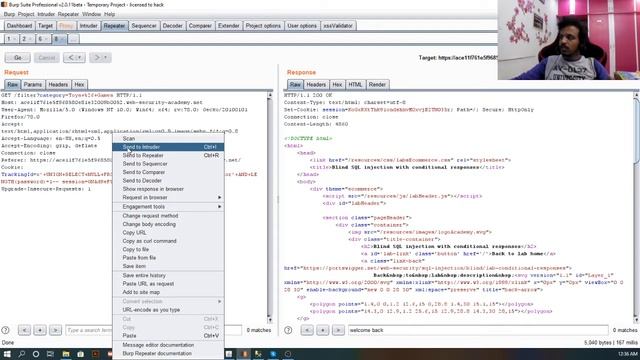Switch to Burp Suite taskbar icon
The height and width of the screenshot is (360, 640).
pos(244,354)
